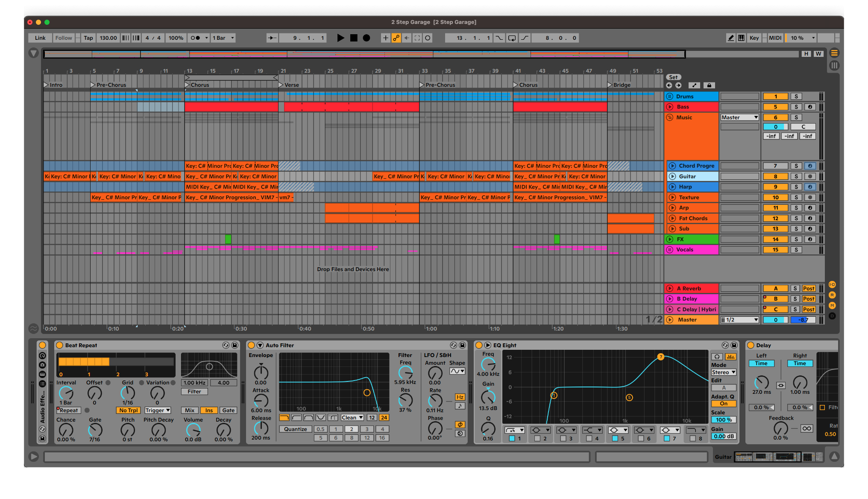The image size is (868, 499).
Task: Enable EQ Eight band 2 checkbox
Action: [537, 438]
